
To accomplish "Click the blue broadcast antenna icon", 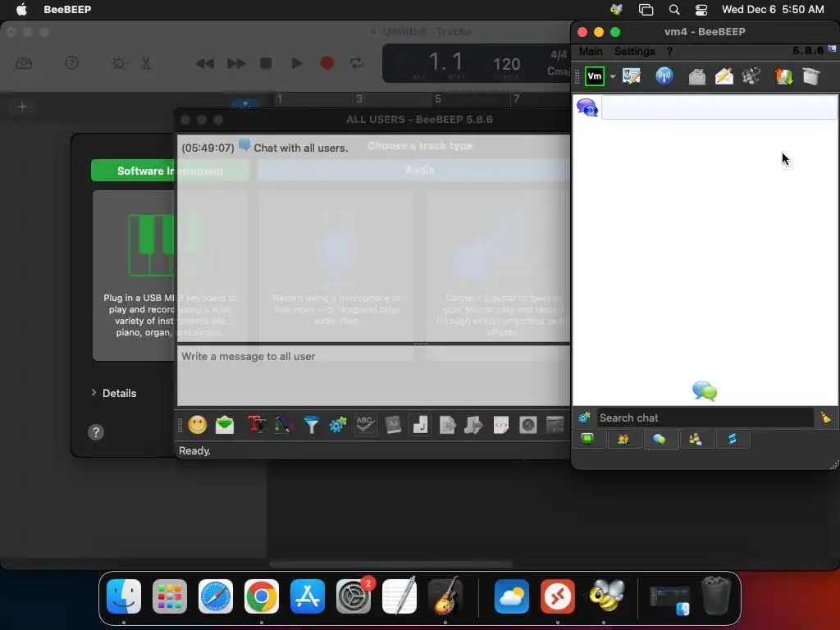I will click(664, 76).
